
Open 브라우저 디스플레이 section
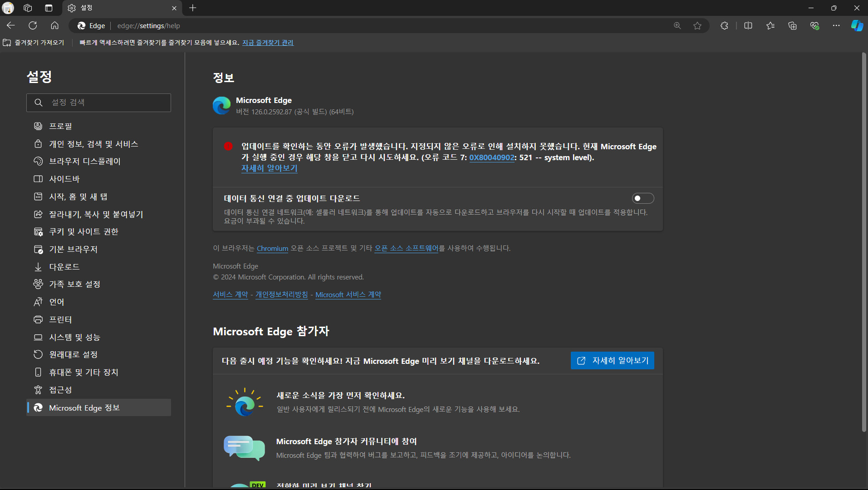(x=98, y=162)
